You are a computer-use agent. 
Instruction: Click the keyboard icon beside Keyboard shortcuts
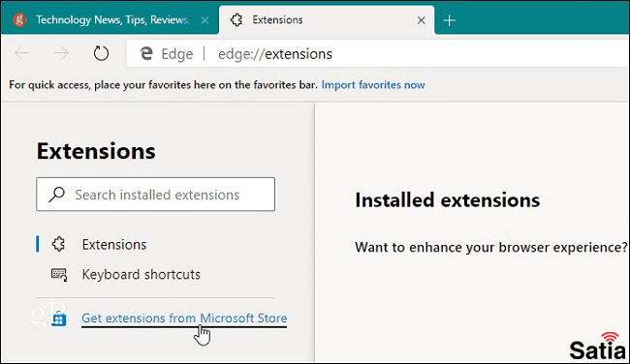coord(59,275)
